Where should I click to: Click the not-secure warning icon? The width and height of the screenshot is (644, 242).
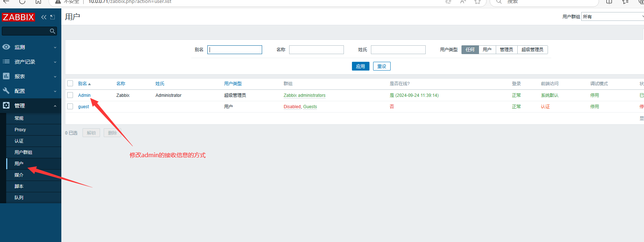tap(58, 1)
